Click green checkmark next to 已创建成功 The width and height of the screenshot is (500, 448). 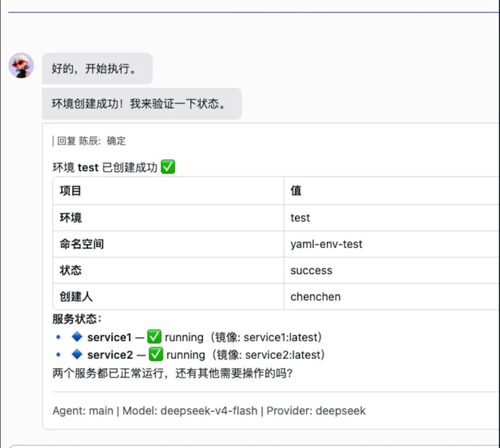168,167
